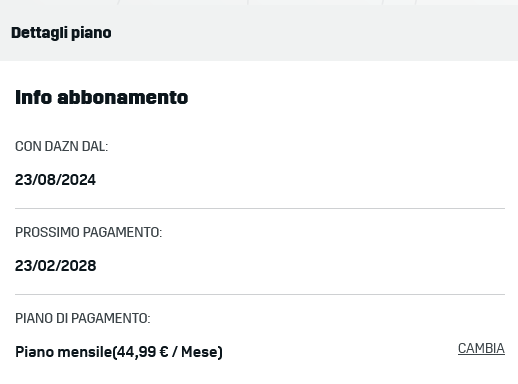Click the last tab segment at top right
The width and height of the screenshot is (518, 384).
point(467,2)
